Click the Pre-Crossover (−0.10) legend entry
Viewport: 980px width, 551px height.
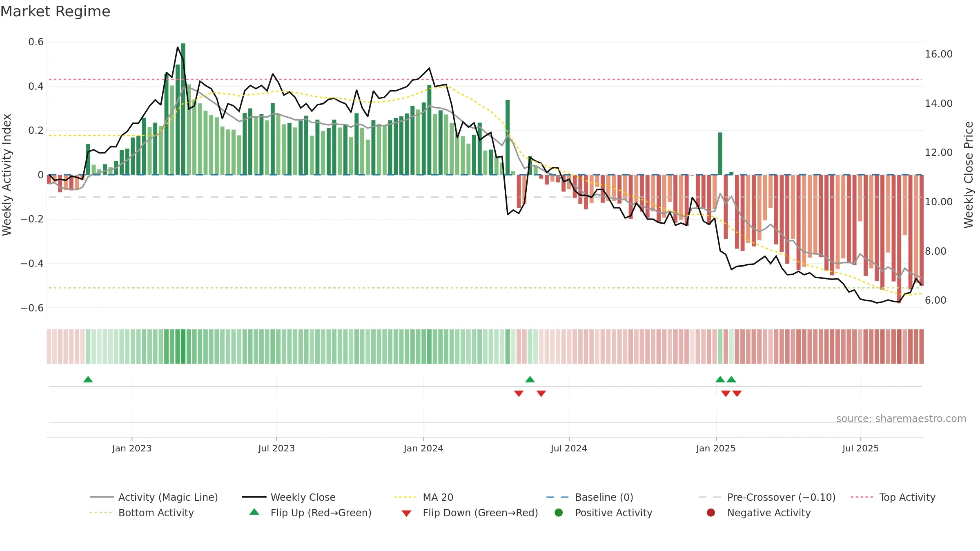[767, 497]
